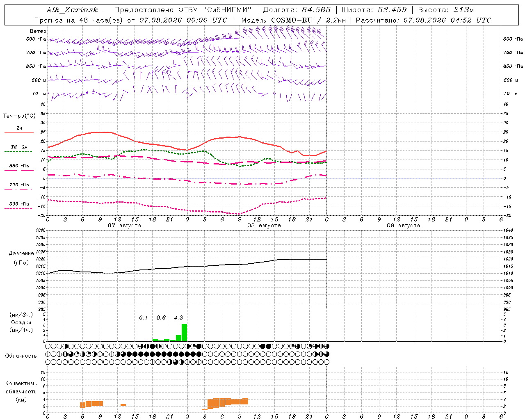Select the Td 2м dew point legend entry
The height and width of the screenshot is (420, 525).
(x=19, y=147)
